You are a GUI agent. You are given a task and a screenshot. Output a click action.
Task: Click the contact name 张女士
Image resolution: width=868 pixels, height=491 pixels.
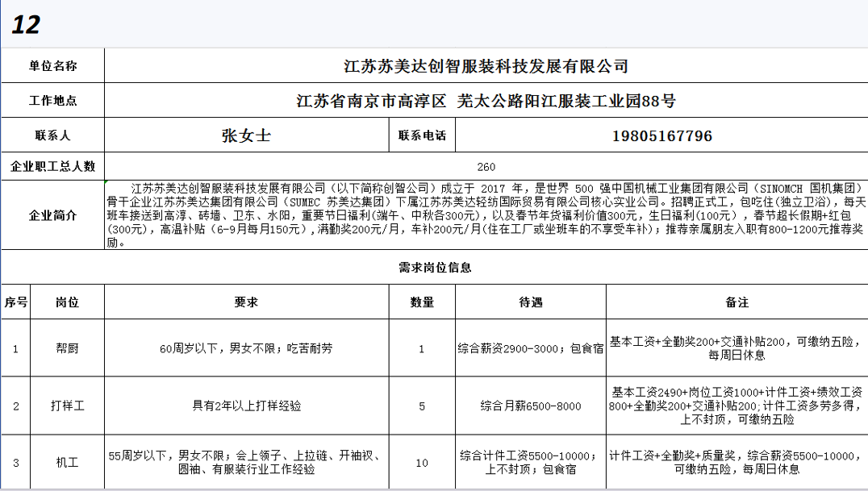click(246, 135)
